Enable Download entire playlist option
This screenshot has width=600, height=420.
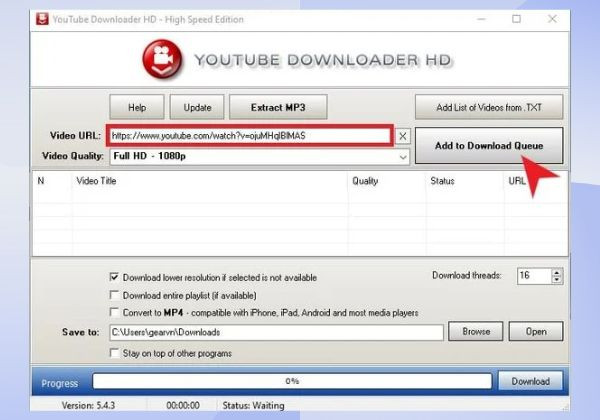click(x=114, y=295)
